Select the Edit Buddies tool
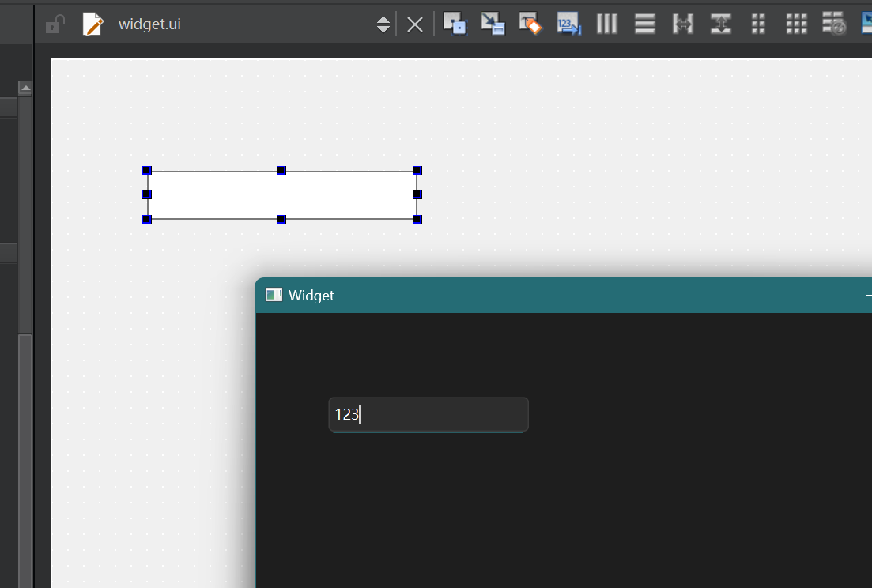Viewport: 872px width, 588px height. [530, 24]
